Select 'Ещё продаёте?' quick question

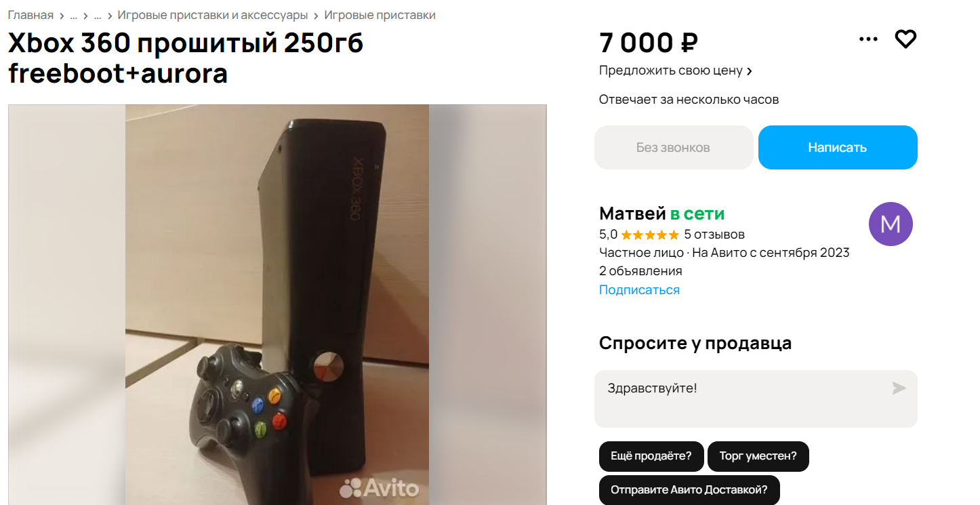pos(651,456)
